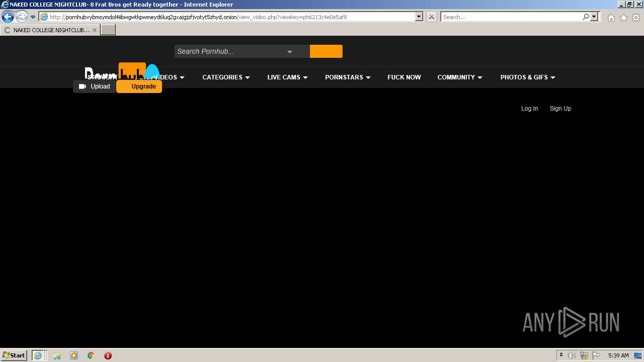Click the Sign Up link

tap(560, 109)
